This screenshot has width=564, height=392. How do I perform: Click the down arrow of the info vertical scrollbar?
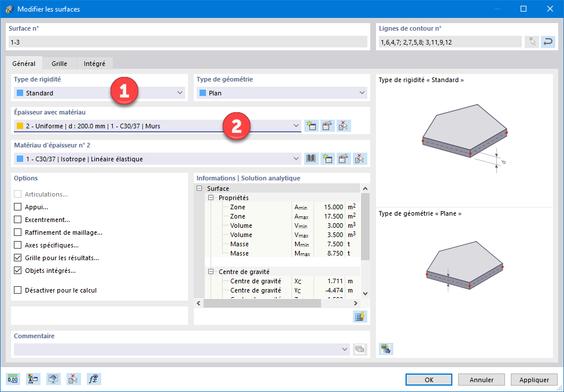coord(365,294)
